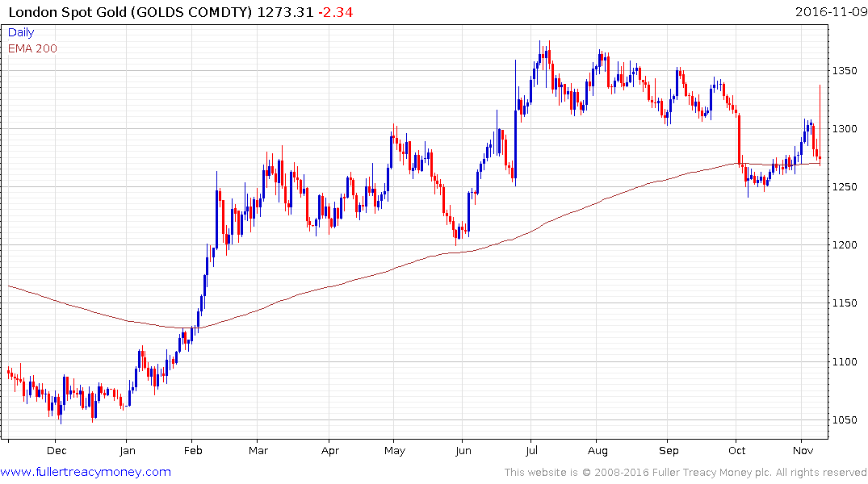868x484 pixels.
Task: Click the 1250 price axis label
Action: coord(845,187)
